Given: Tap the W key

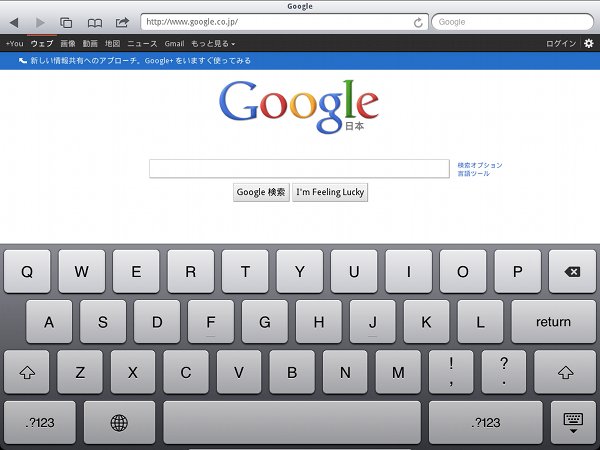Looking at the screenshot, I should tap(82, 272).
